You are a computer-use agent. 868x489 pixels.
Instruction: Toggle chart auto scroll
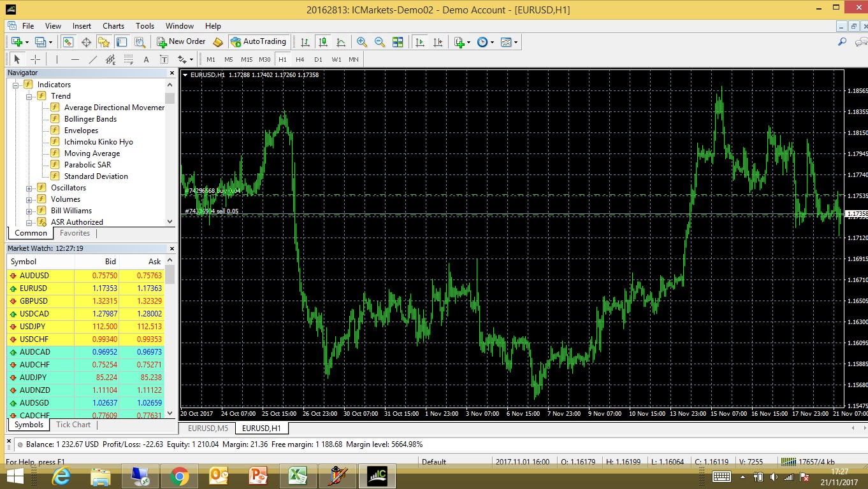point(419,42)
